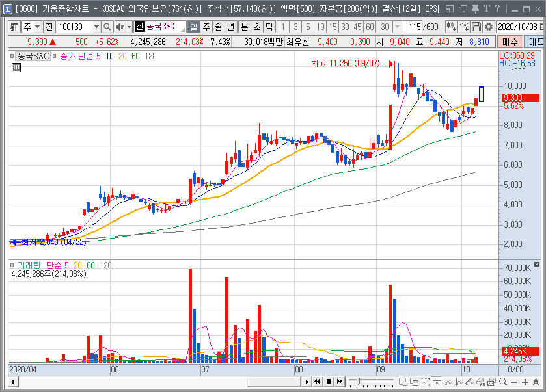This screenshot has height=392, width=546.
Task: Click the crosshair cursor icon in bottom toolbar
Action: click(x=437, y=382)
